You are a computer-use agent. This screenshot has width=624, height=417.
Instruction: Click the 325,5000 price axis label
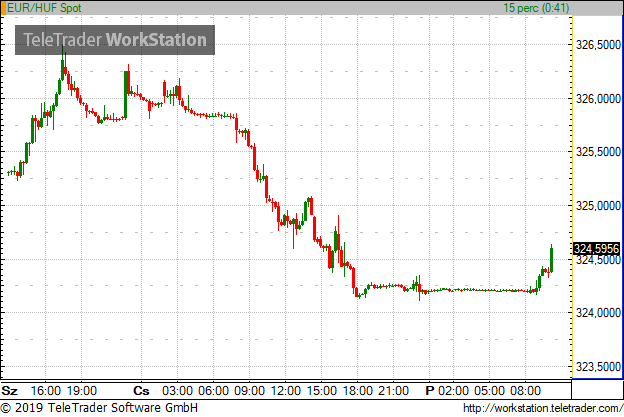[x=598, y=152]
